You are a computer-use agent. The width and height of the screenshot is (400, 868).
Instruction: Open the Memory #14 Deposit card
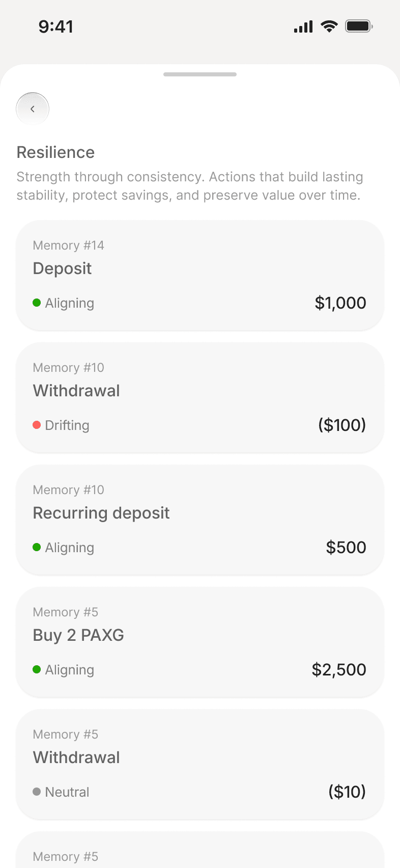point(200,275)
